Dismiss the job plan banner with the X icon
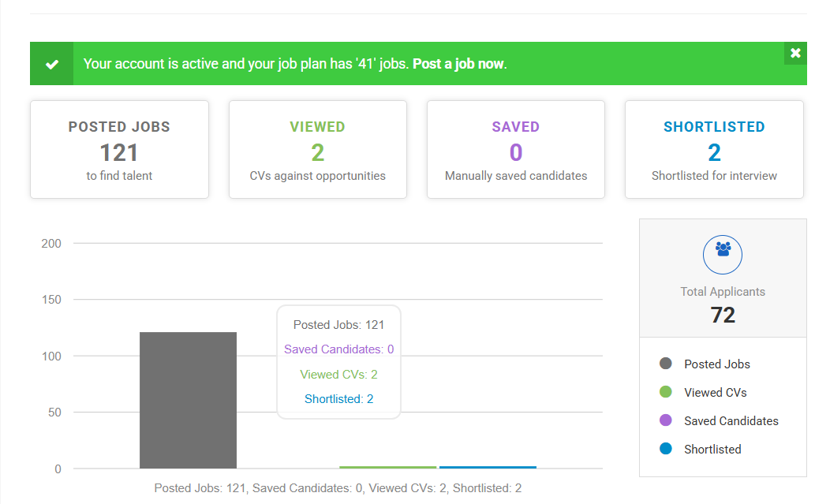Viewport: 815px width, 504px height. click(x=795, y=54)
